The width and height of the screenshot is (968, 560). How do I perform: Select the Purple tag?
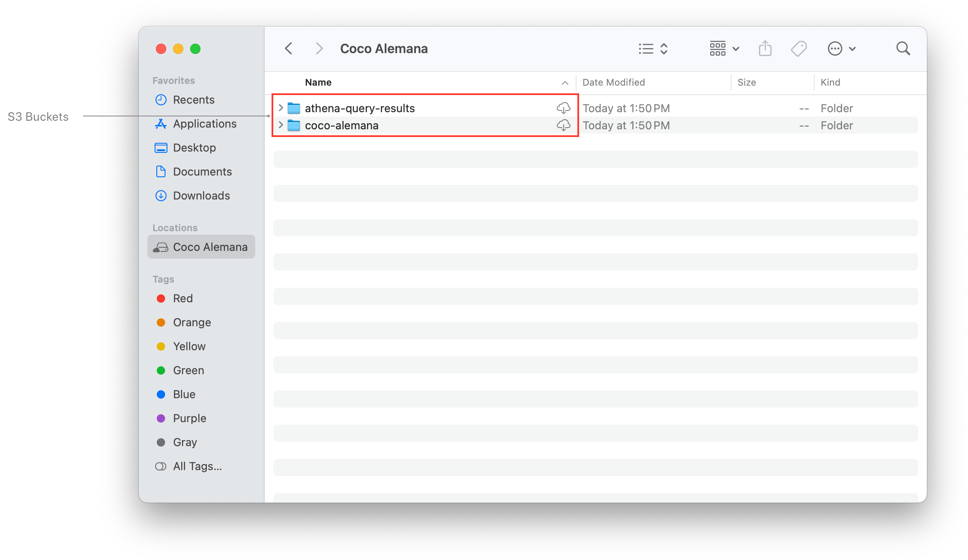(x=189, y=418)
